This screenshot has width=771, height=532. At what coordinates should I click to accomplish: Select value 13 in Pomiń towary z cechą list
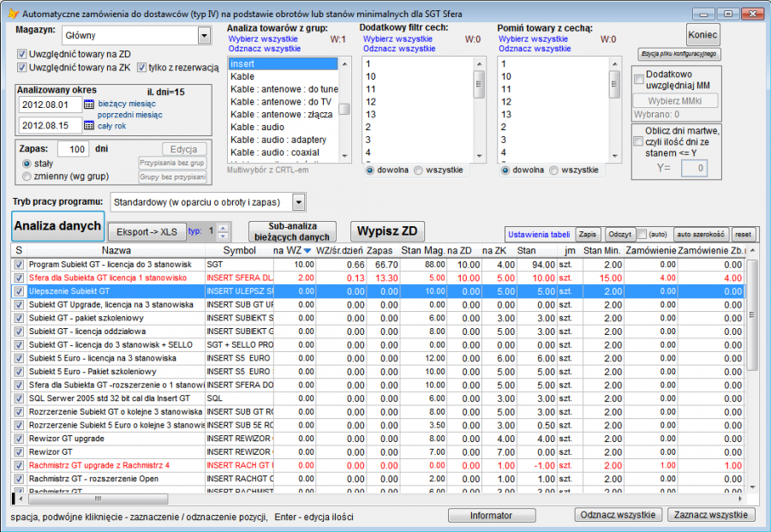553,115
